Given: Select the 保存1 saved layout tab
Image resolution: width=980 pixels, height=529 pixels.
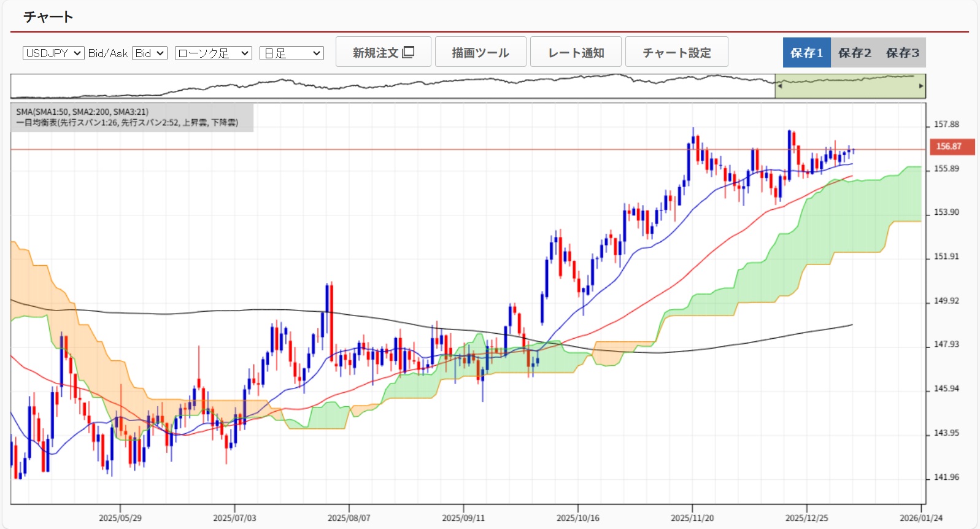Looking at the screenshot, I should (806, 53).
